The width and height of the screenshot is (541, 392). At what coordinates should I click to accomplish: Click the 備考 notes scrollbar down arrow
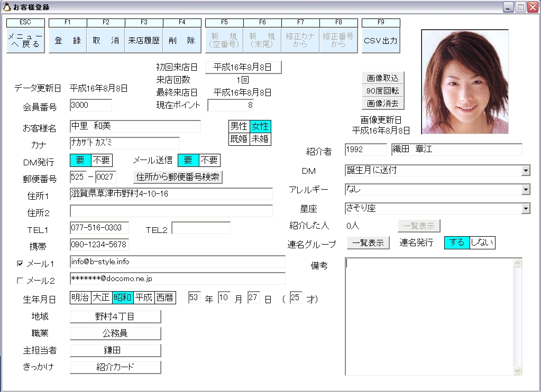(517, 371)
